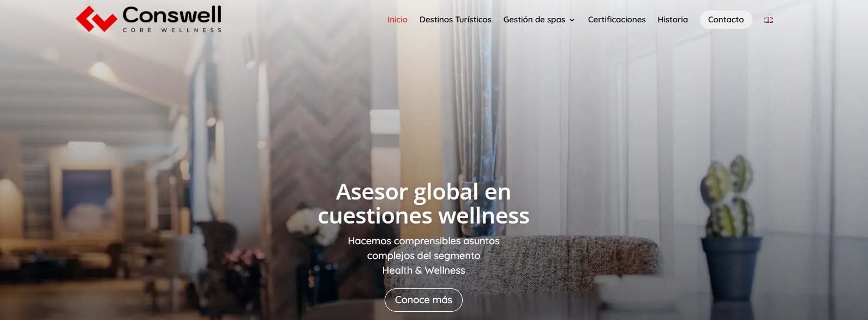Click the Conoce más button

(x=423, y=300)
